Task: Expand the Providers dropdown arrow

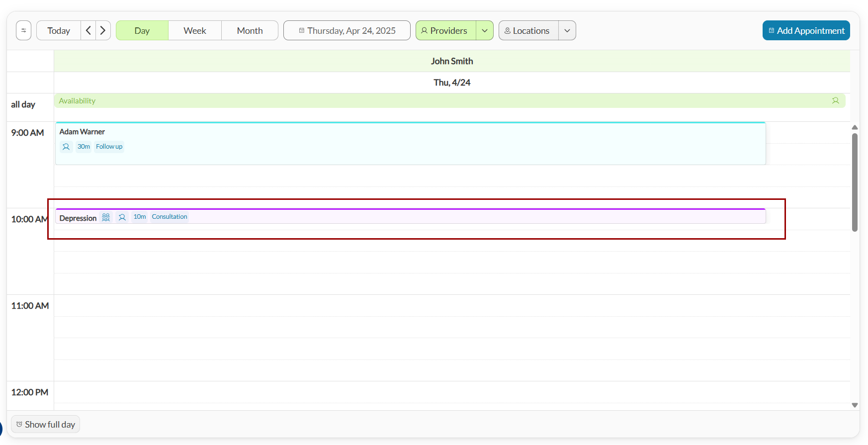Action: [485, 30]
